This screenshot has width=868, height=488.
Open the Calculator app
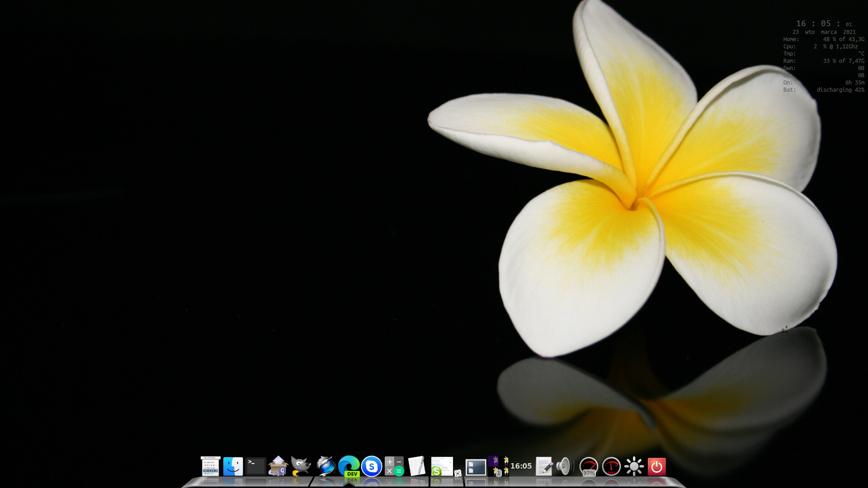(x=394, y=466)
